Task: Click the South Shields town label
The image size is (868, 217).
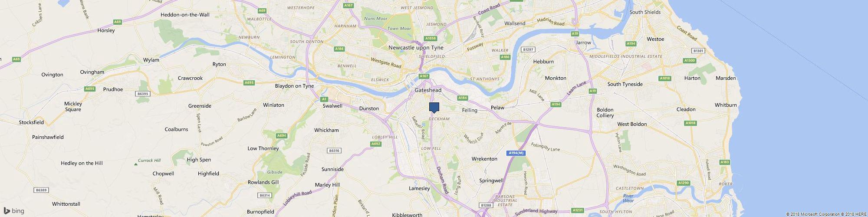Action: click(645, 12)
